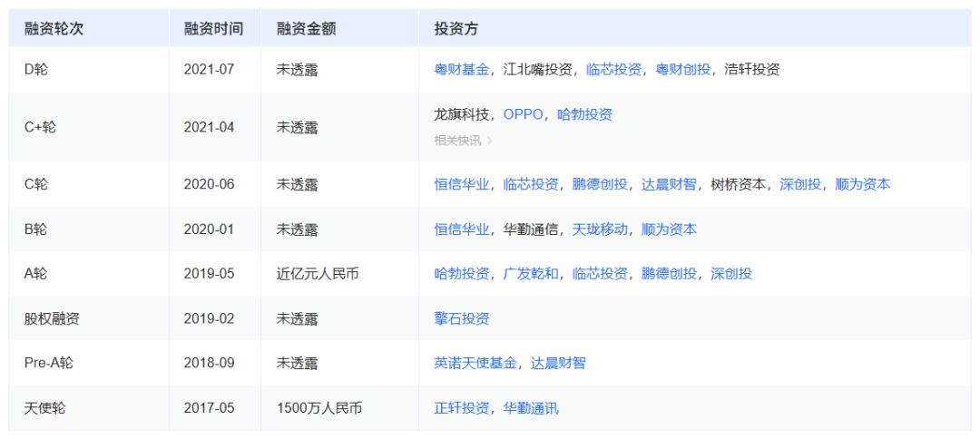Viewport: 980px width, 439px height.
Task: Open 英诺天使基金 investor page
Action: point(475,363)
